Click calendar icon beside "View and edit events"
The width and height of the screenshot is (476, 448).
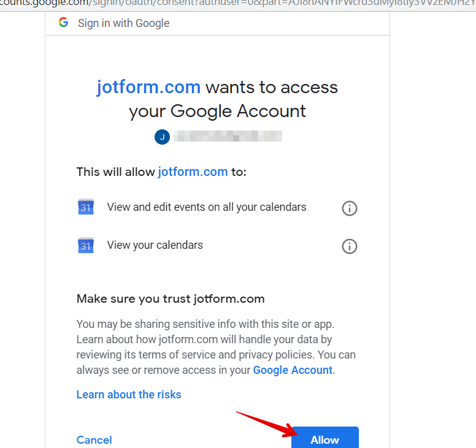pos(86,207)
